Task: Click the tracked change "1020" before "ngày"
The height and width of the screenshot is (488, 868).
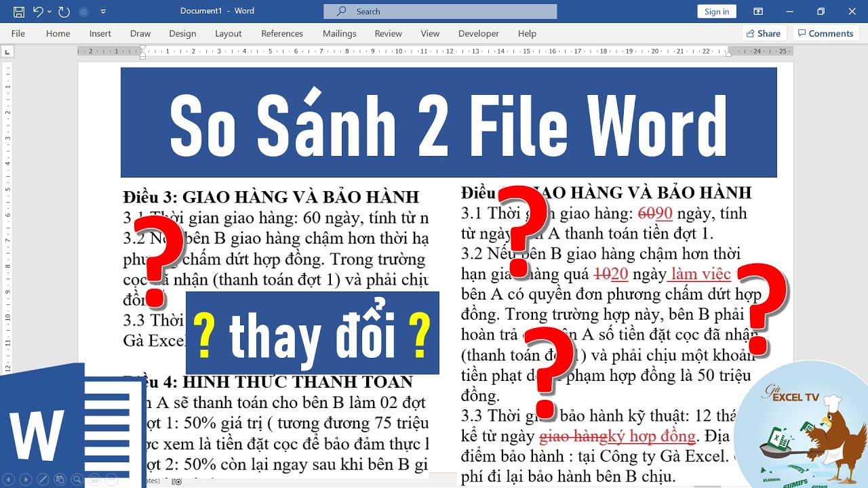Action: (611, 274)
